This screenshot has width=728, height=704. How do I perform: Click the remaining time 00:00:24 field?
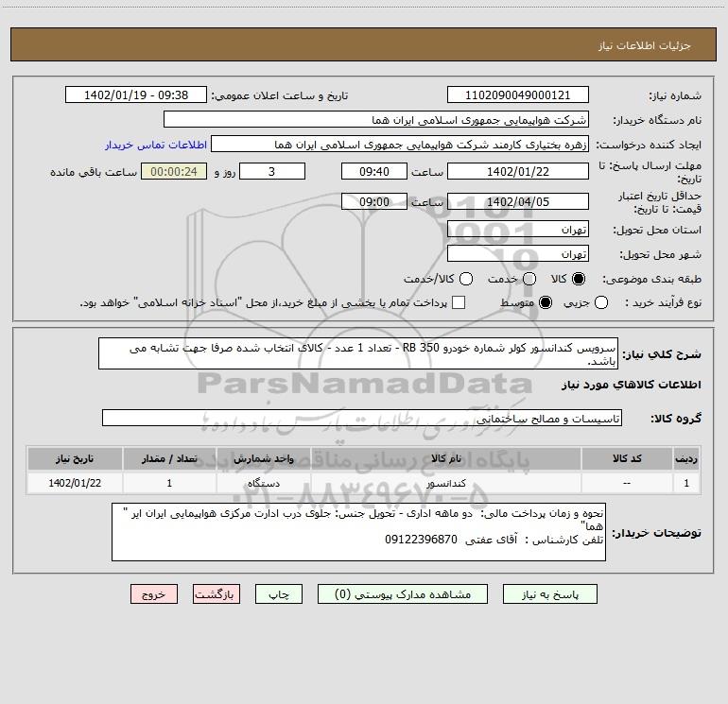(x=174, y=171)
